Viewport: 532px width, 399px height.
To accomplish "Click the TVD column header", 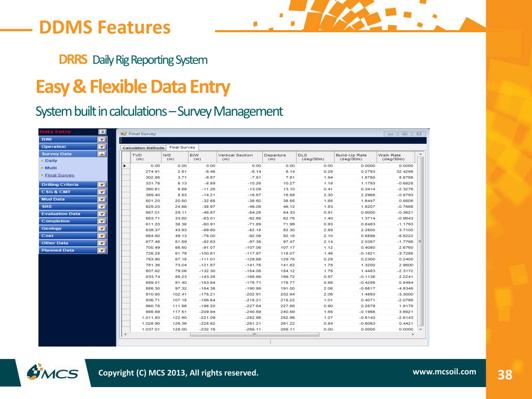I will 146,157.
